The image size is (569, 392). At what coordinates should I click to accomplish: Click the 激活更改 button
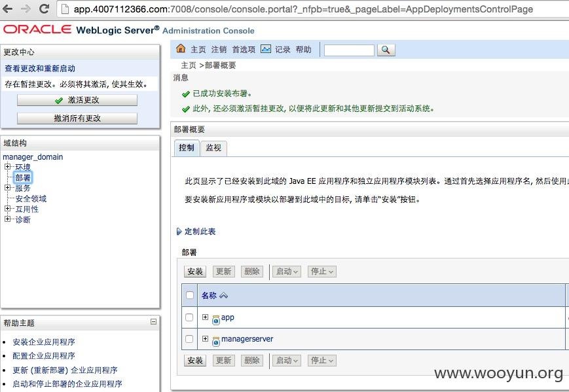(x=77, y=100)
